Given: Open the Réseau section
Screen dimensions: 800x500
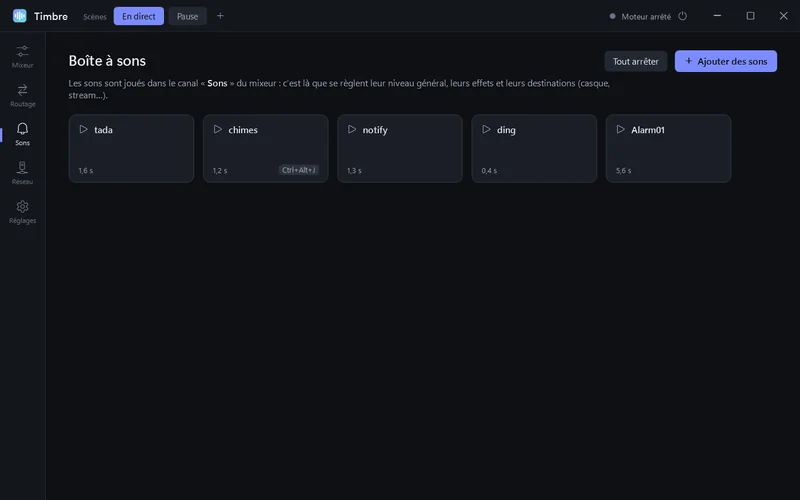Looking at the screenshot, I should (22, 173).
